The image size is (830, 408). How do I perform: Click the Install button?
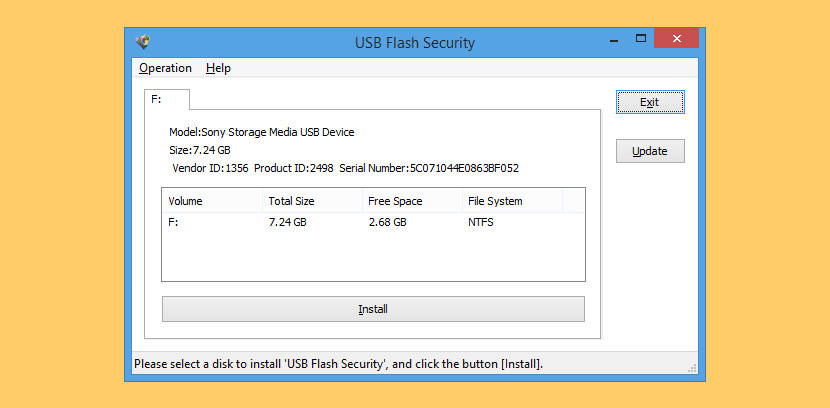pyautogui.click(x=373, y=309)
